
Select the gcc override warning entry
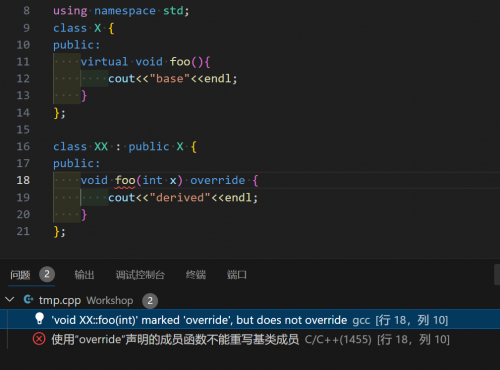click(250, 319)
